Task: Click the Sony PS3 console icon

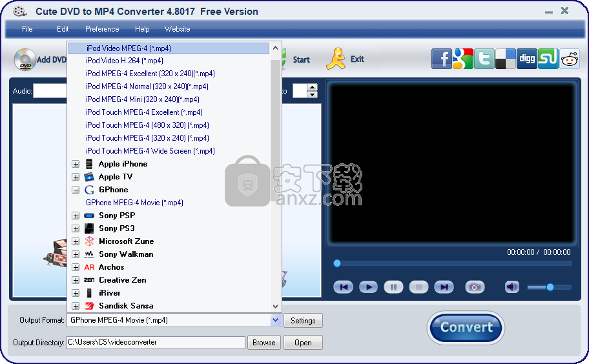Action: (89, 228)
